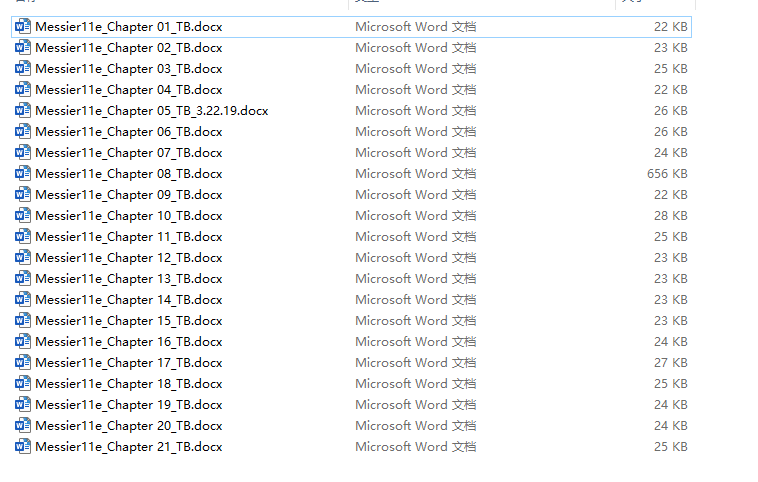Screen dimensions: 758x482
Task: Click Word icon of Messier11e_Chapter 14_TB.docx
Action: (23, 299)
